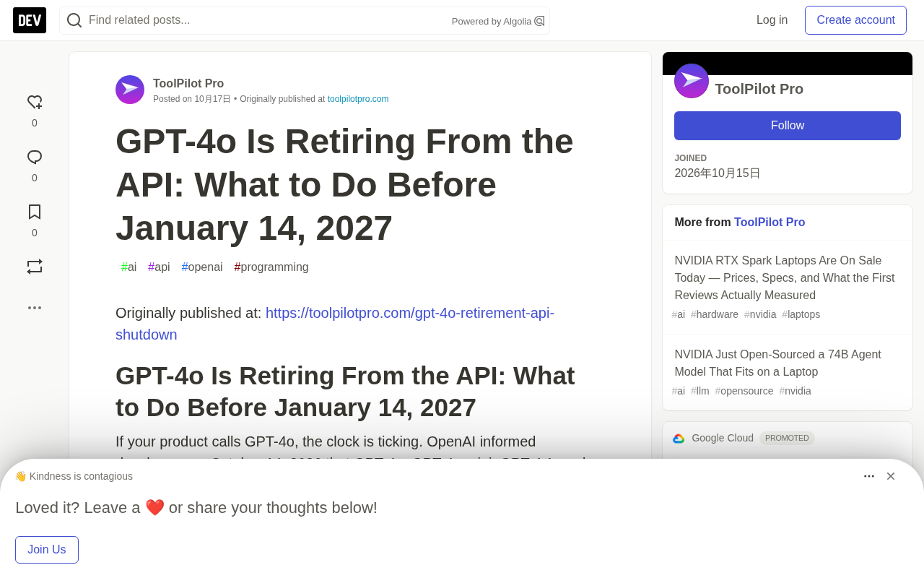Screen dimensions: 924x578
Task: Add a heart reaction to post
Action: 35,103
